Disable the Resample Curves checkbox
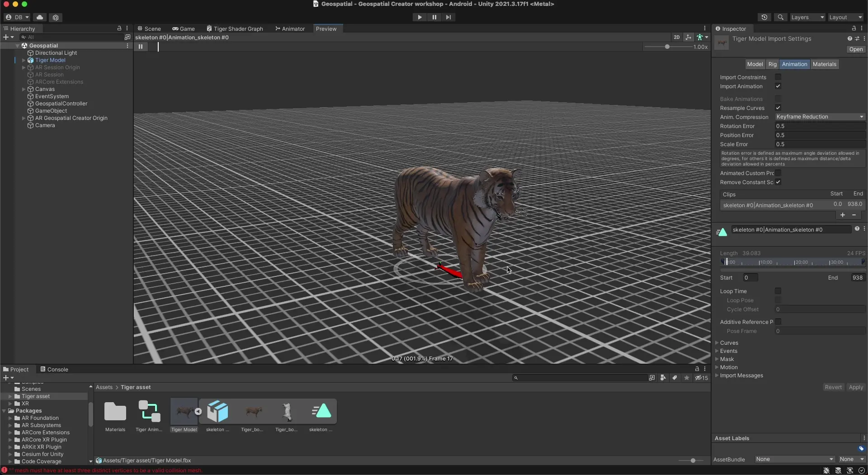The image size is (868, 475). [779, 108]
